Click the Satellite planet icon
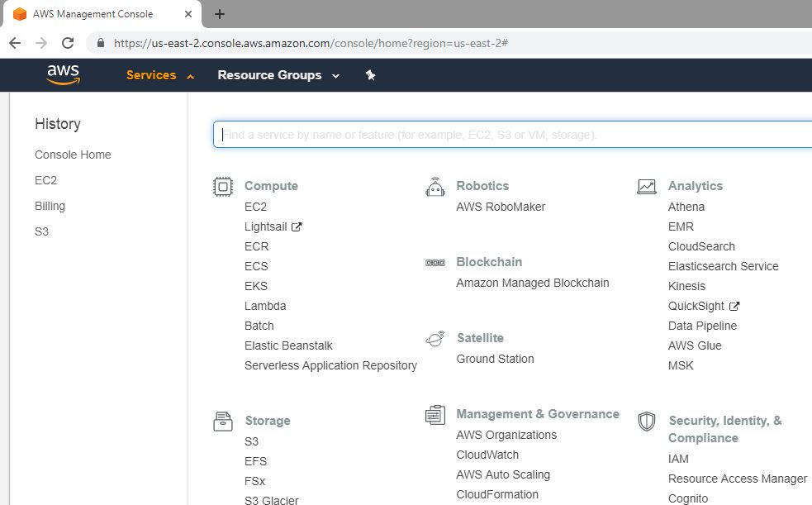The height and width of the screenshot is (505, 812). (x=435, y=338)
